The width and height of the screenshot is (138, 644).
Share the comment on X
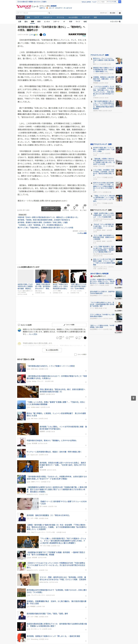coord(85,338)
